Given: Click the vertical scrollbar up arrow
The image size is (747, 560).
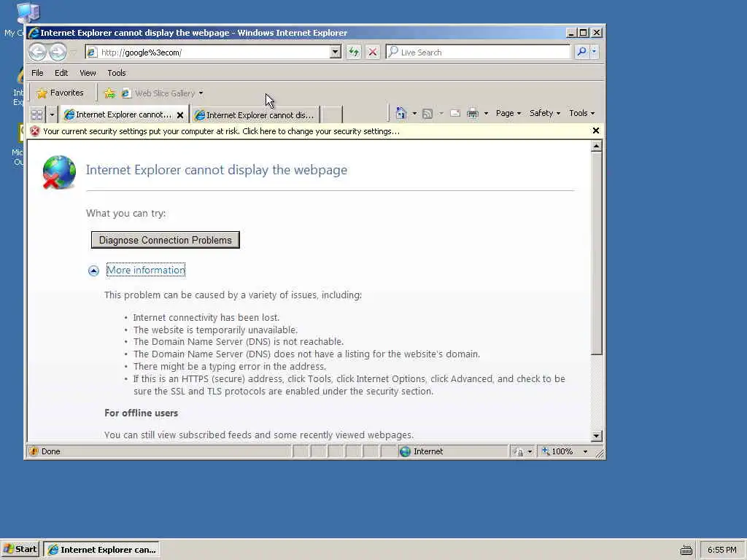Looking at the screenshot, I should pos(596,146).
